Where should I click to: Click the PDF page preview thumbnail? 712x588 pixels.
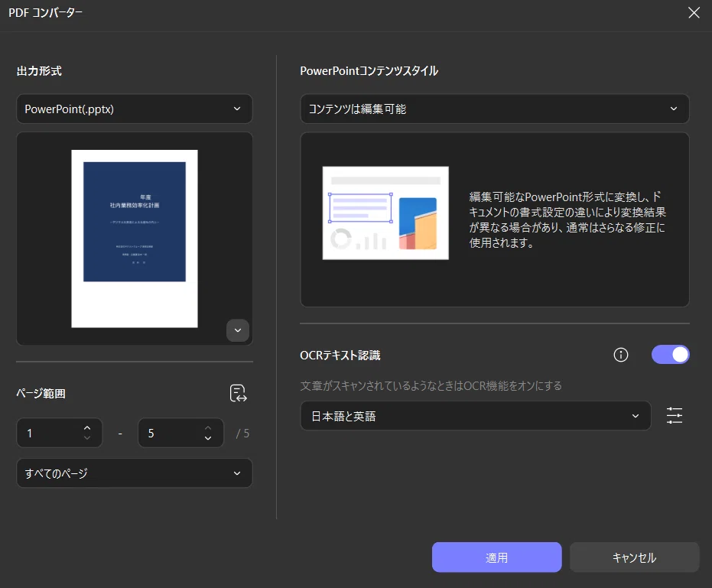pos(135,239)
